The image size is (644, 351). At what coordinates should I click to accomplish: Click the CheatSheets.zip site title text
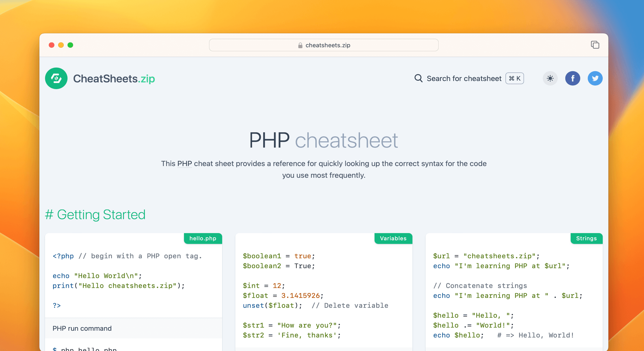114,78
